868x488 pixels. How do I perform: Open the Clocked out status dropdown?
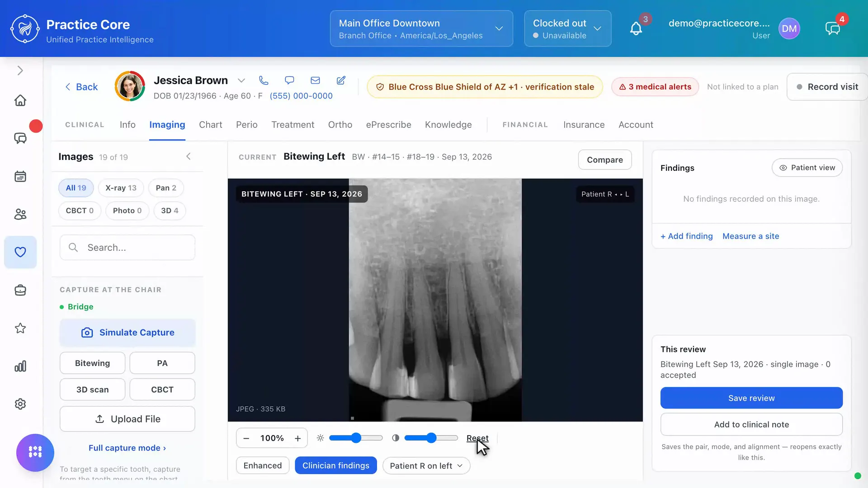coord(568,28)
